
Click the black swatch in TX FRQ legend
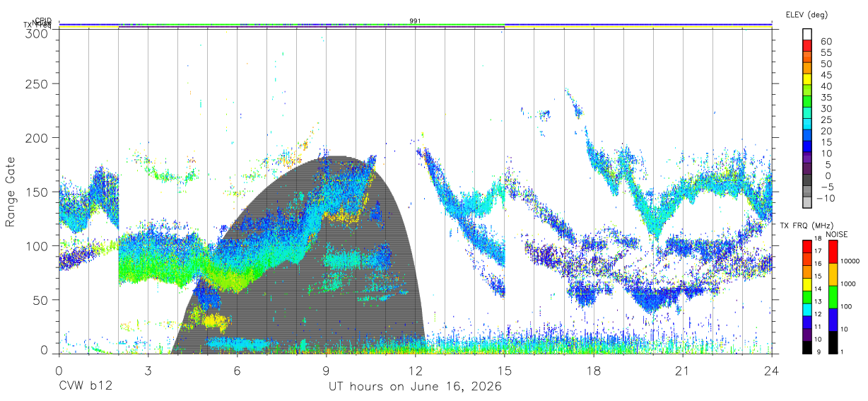(x=807, y=347)
